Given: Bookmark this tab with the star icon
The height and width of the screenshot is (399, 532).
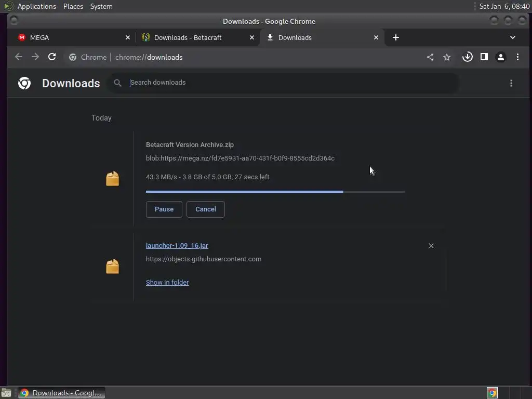Looking at the screenshot, I should point(447,57).
